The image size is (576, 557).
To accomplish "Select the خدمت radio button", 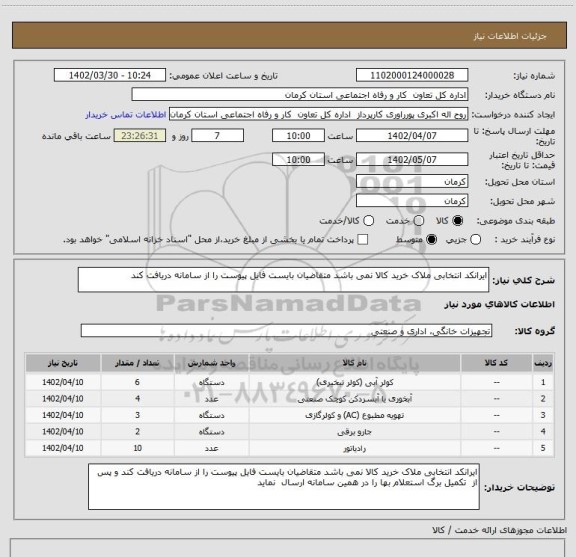I will 419,221.
